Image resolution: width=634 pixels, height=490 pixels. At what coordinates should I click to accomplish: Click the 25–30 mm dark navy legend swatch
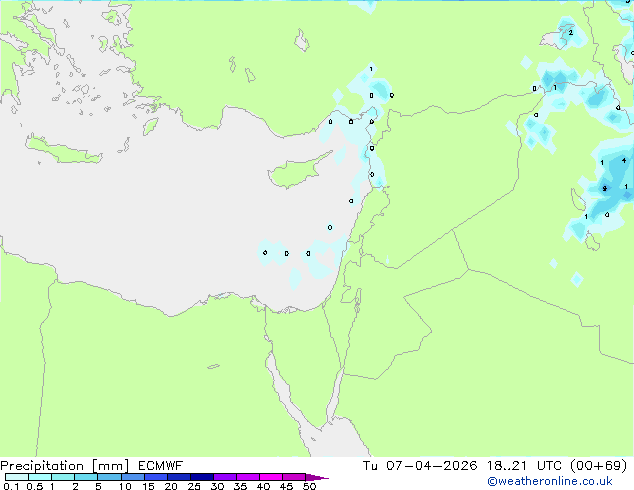pos(201,477)
